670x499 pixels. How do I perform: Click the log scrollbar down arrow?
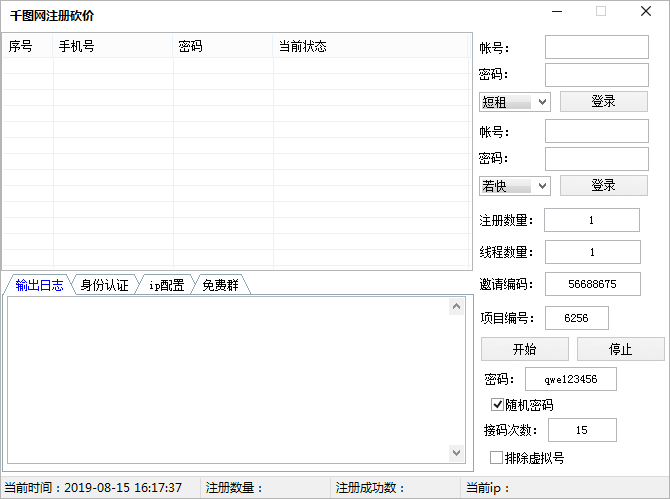[456, 453]
